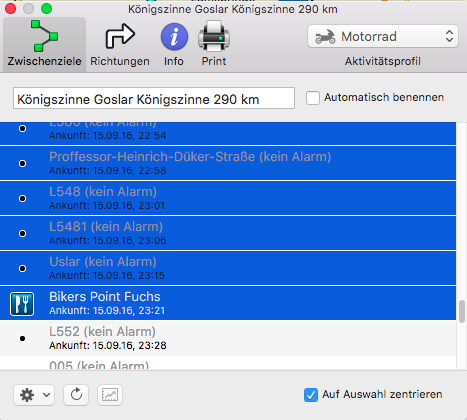
Task: Click the restaurant icon for Bikers Point Fuchs
Action: coord(22,304)
